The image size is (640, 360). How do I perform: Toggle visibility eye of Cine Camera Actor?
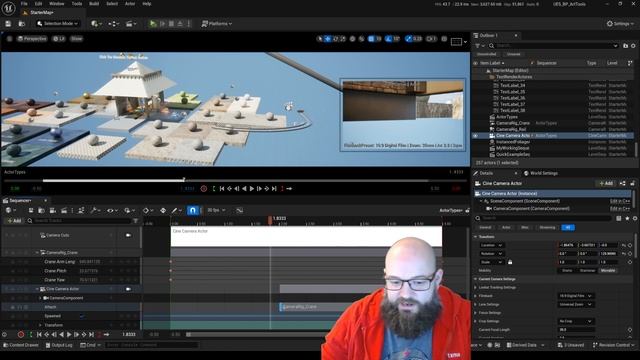click(x=476, y=136)
